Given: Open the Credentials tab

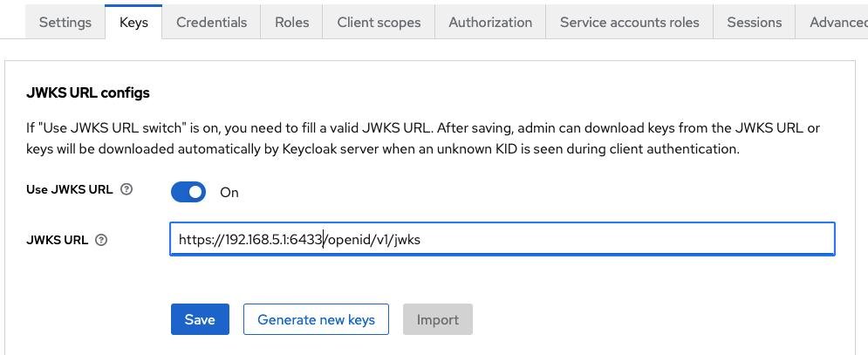Looking at the screenshot, I should [211, 22].
